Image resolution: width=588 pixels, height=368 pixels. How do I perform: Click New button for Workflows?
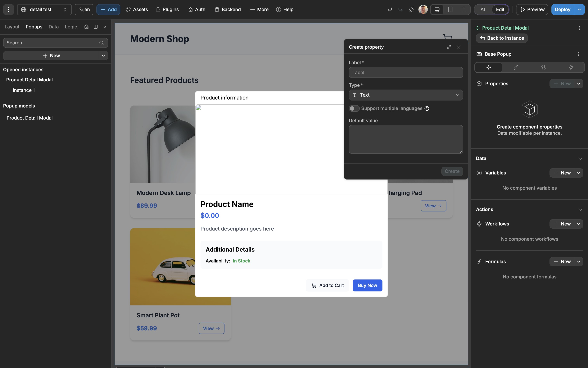pos(562,224)
